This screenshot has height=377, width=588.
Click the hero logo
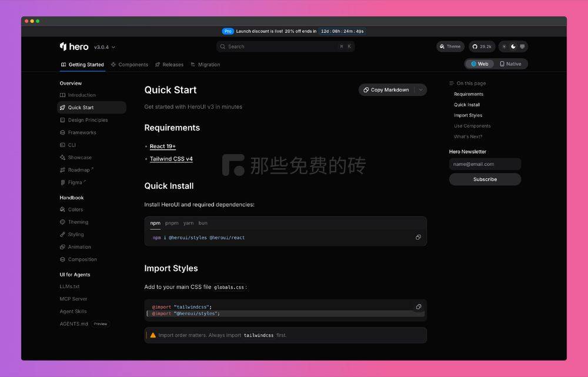(x=74, y=46)
